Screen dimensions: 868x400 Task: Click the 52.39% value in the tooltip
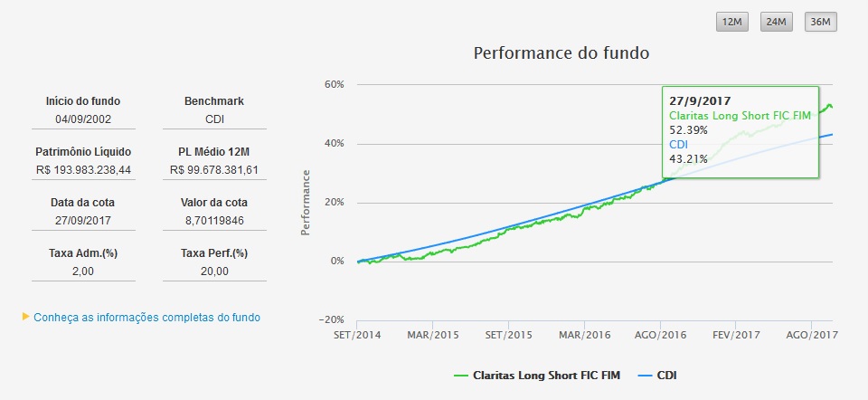(x=688, y=130)
